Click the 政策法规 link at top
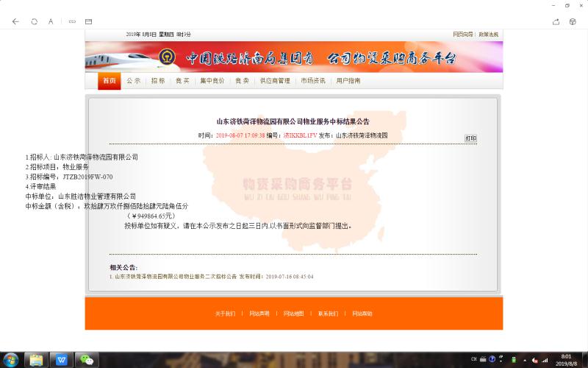The image size is (588, 368). click(x=488, y=35)
